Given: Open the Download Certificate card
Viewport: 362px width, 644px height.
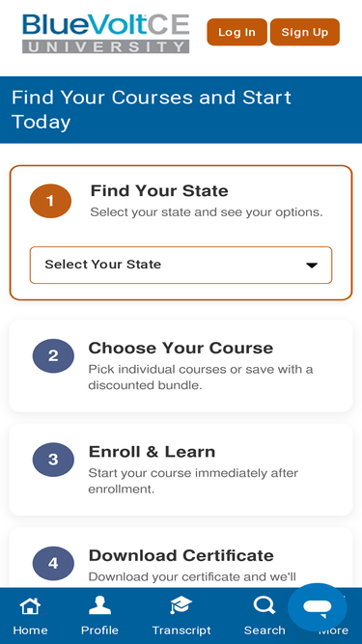Looking at the screenshot, I should click(181, 558).
